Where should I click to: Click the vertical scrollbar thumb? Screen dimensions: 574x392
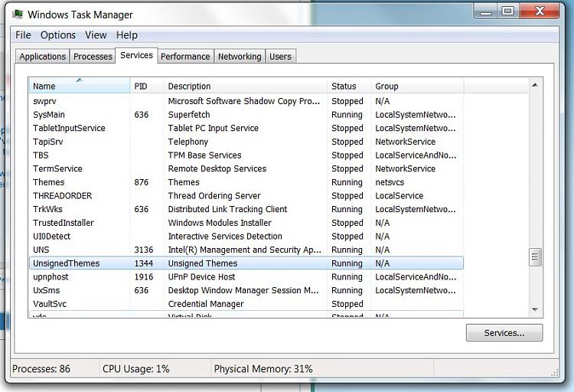coord(535,256)
